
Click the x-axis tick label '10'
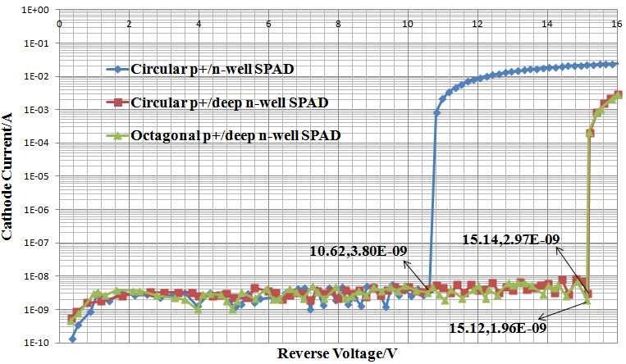(408, 24)
